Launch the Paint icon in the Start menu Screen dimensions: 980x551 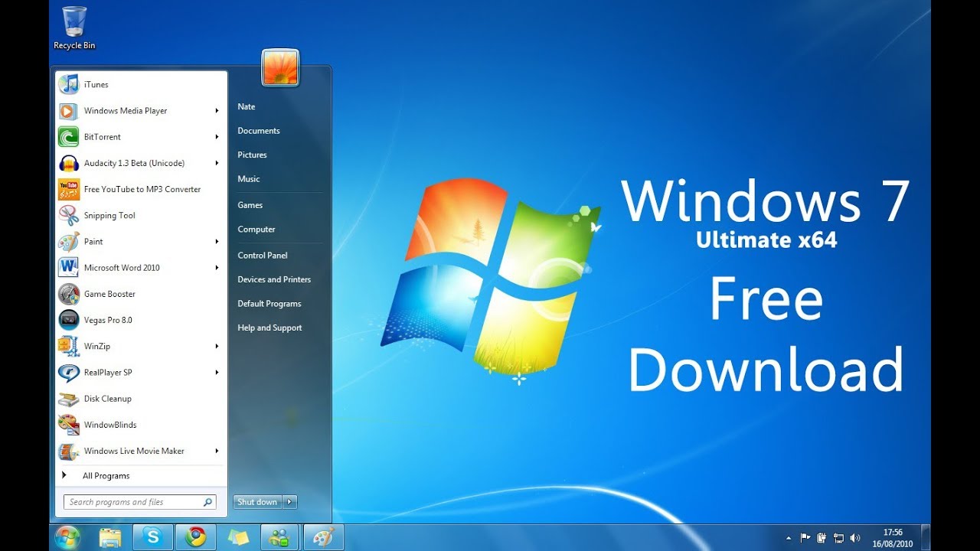click(x=69, y=242)
